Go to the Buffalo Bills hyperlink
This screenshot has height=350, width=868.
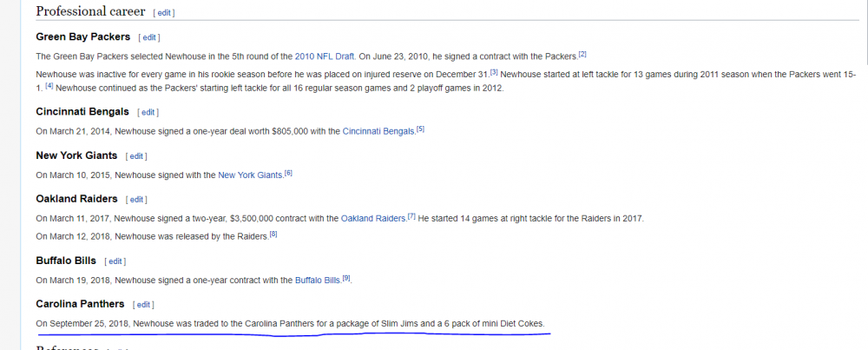(318, 280)
